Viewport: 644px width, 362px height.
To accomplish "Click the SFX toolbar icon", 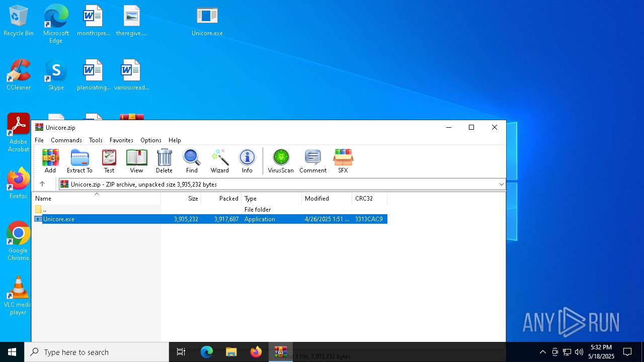I will click(x=343, y=161).
